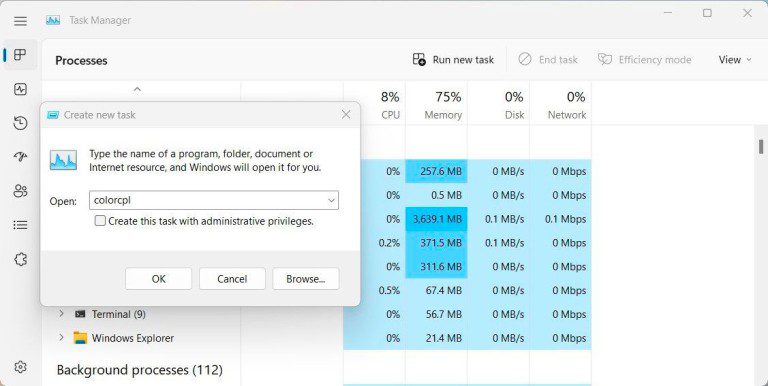Enable administrative privileges checkbox
Image resolution: width=768 pixels, height=386 pixels.
point(100,221)
